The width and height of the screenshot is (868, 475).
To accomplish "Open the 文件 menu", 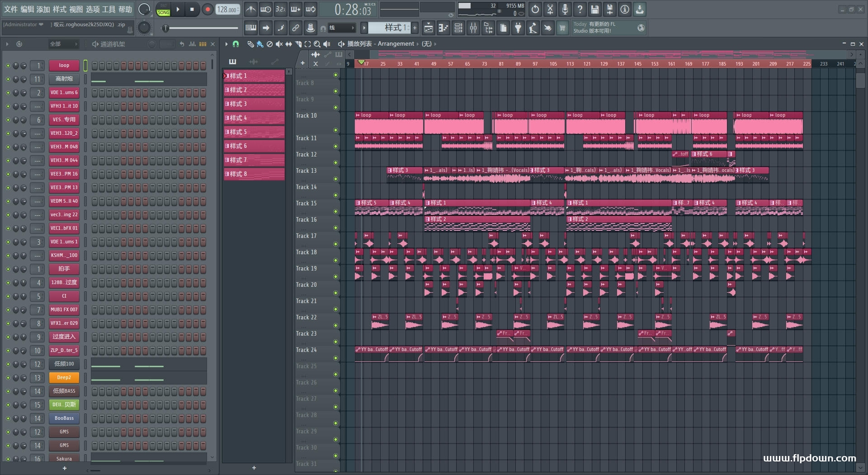I will [x=11, y=9].
